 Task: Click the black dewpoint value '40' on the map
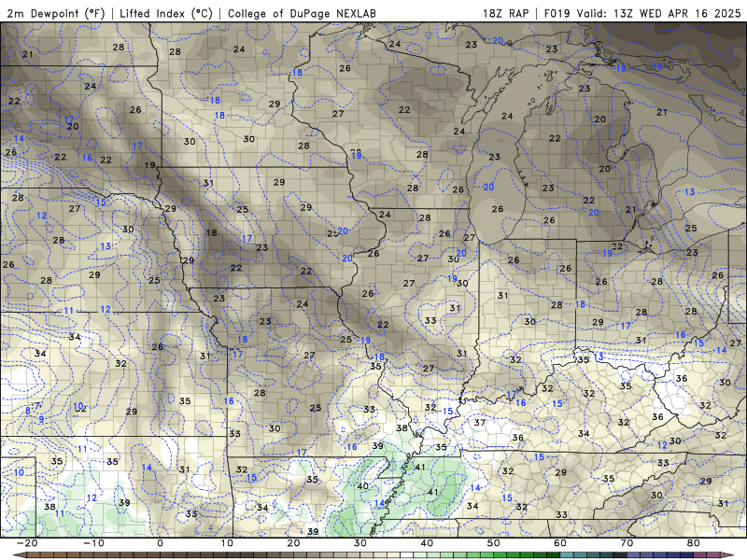pos(363,486)
